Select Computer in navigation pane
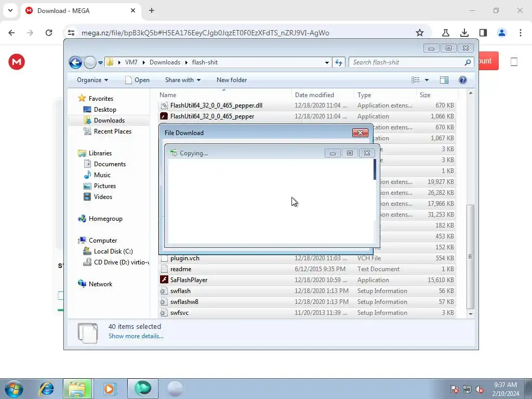This screenshot has height=399, width=532. (x=103, y=241)
